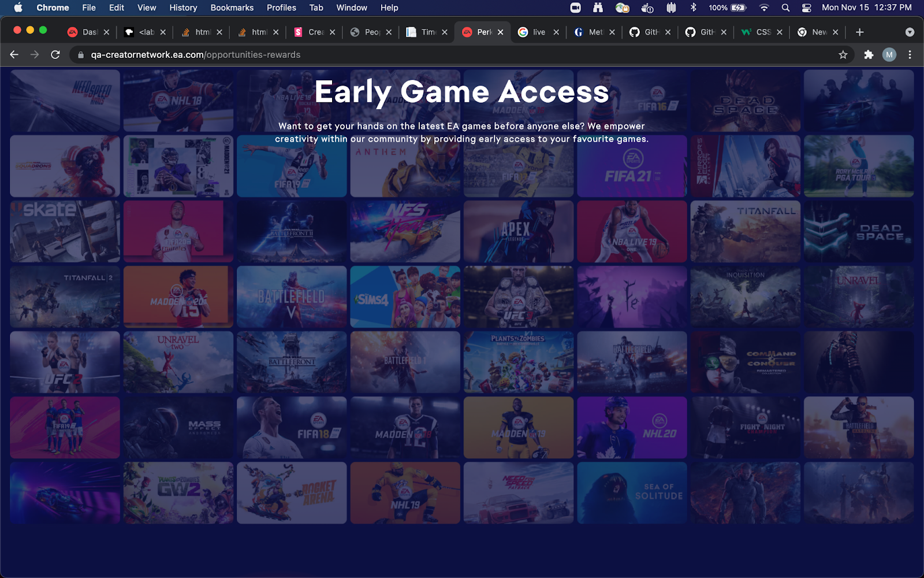Select the NFS Heat thumbnail
Screen dimensions: 924x578
click(x=405, y=232)
